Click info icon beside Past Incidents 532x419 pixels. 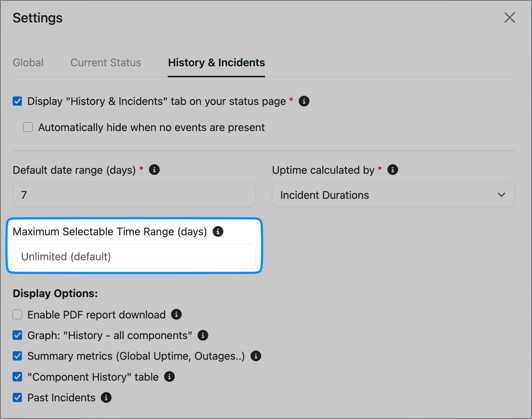(x=106, y=397)
